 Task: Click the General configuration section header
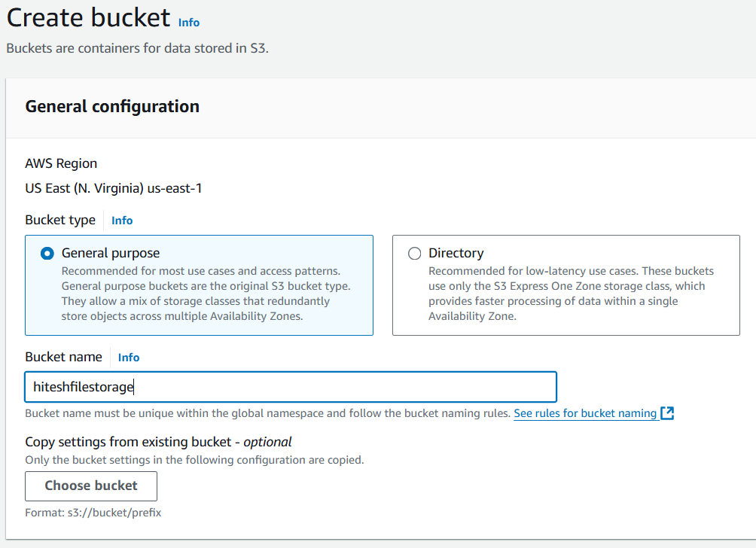(112, 107)
